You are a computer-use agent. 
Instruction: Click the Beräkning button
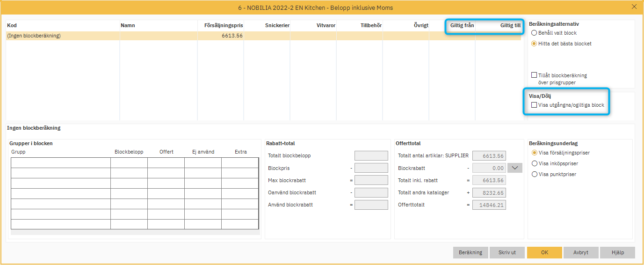[x=470, y=252]
